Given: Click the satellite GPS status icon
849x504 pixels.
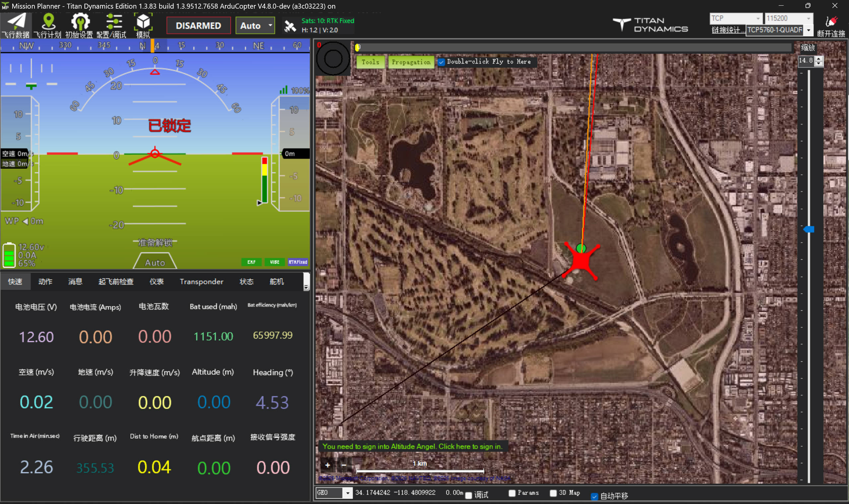Looking at the screenshot, I should click(290, 26).
